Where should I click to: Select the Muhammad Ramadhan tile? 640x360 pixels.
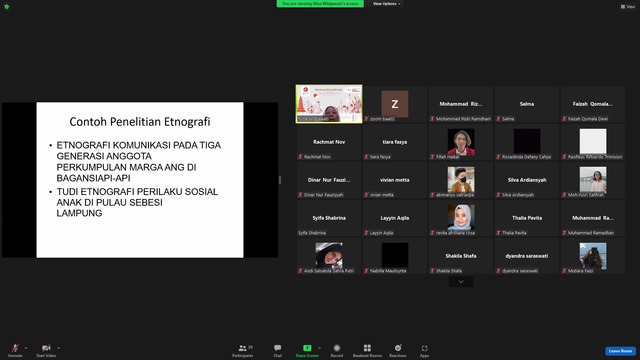[x=593, y=218]
